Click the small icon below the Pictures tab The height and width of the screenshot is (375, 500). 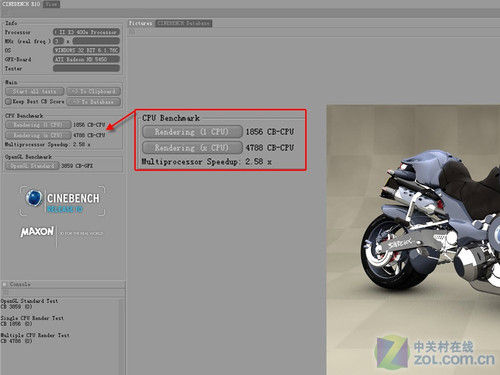pos(132,32)
